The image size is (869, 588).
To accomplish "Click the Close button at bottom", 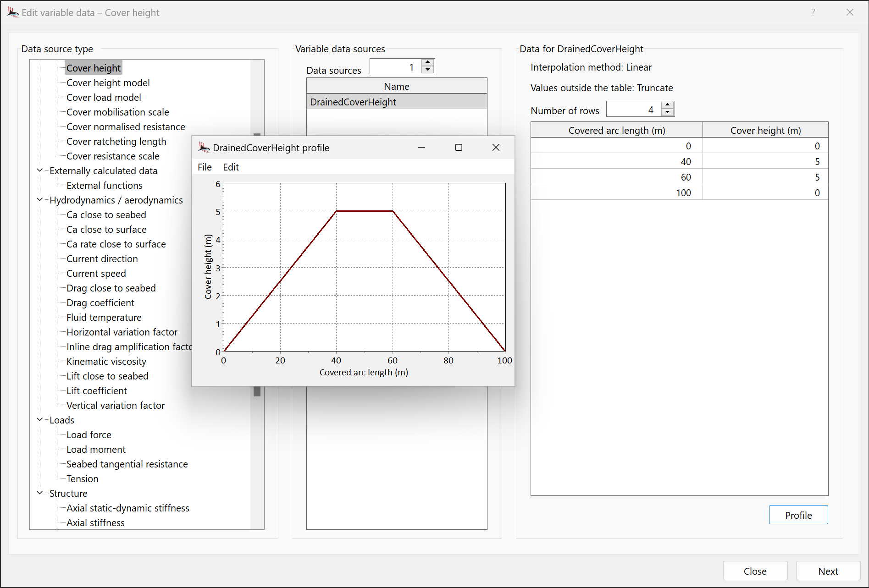I will (754, 571).
